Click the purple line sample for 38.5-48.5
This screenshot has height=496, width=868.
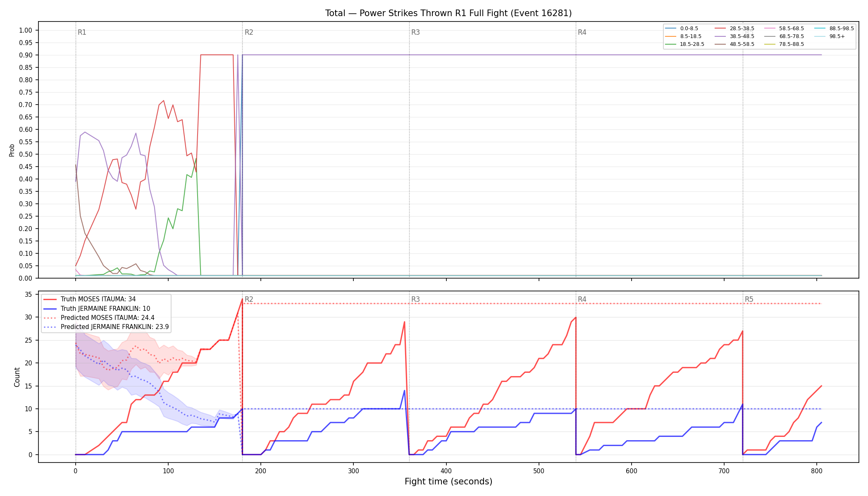click(x=720, y=36)
